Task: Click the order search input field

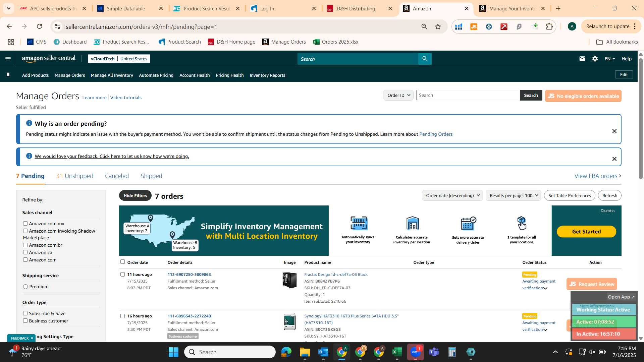Action: (468, 95)
